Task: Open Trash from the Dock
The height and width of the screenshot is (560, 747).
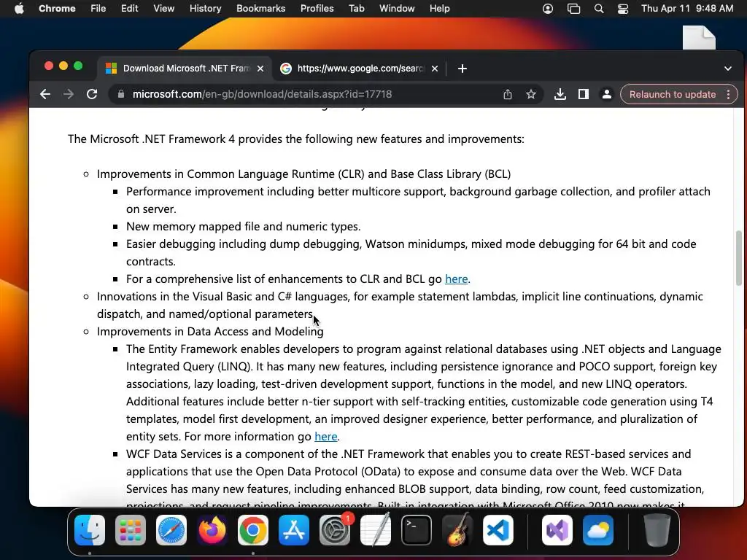Action: pos(657,530)
